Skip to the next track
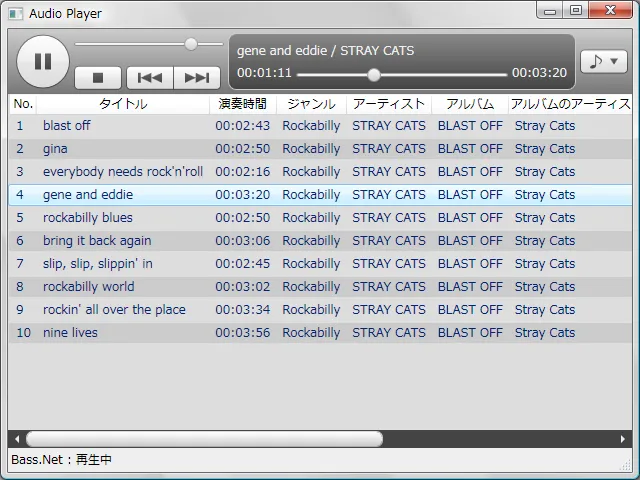This screenshot has height=480, width=640. click(197, 78)
